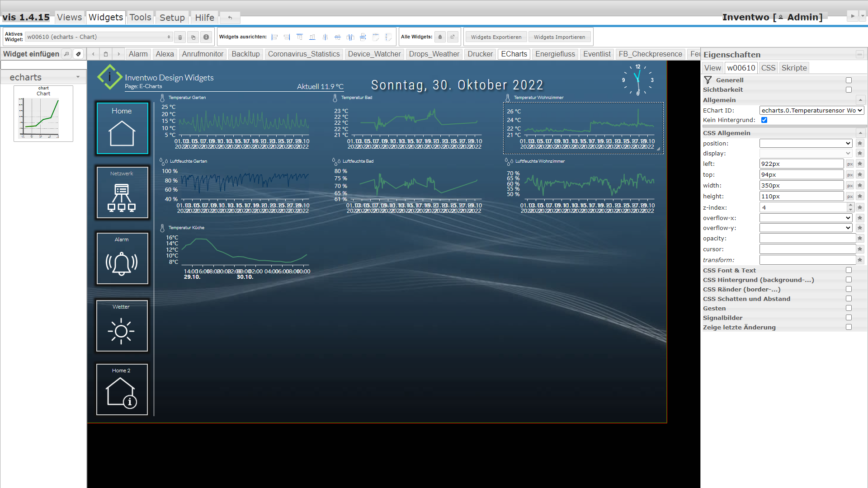Viewport: 868px width, 488px height.
Task: Select the echarts Chart widget thumbnail
Action: click(43, 113)
